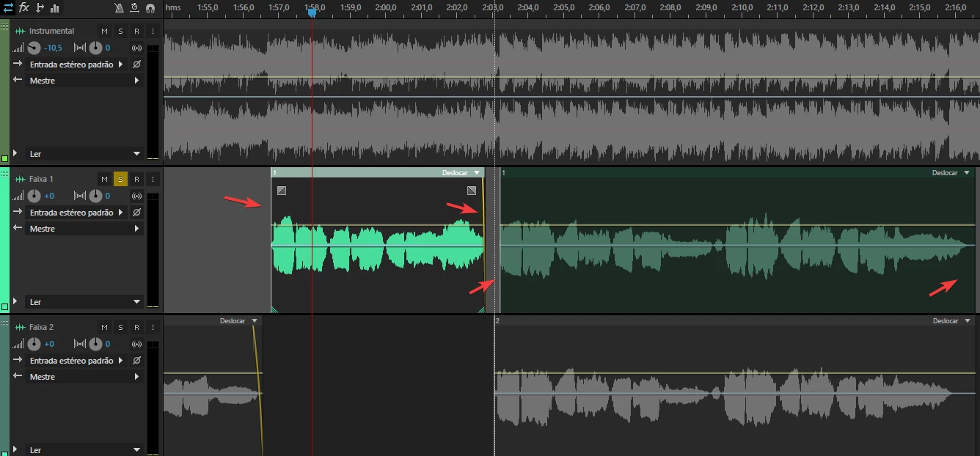Screen dimensions: 980x456
Task: Open the 'Deslocar' menu on the selected Faixa 1 clip
Action: 461,173
